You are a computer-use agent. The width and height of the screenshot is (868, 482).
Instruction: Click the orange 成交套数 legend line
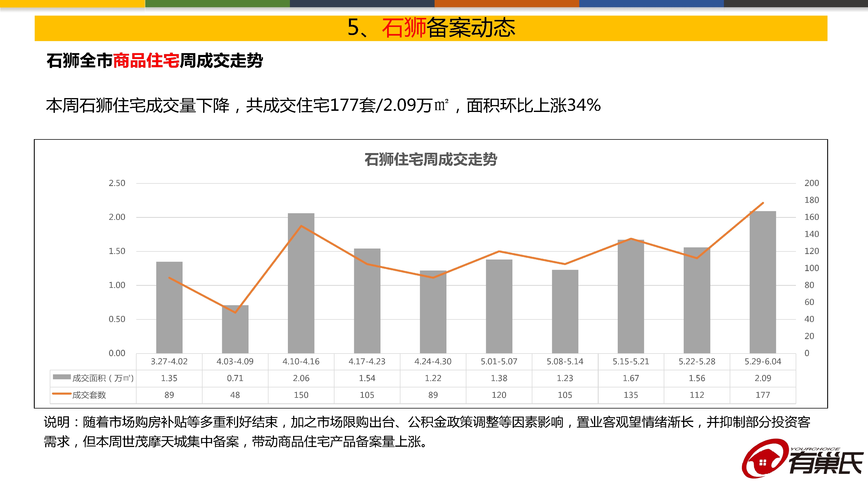pos(62,393)
